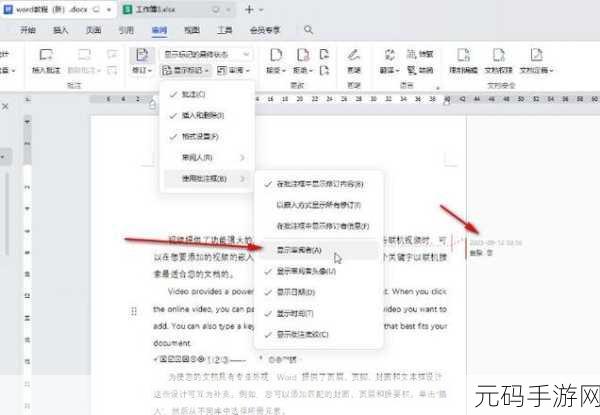Viewport: 600px width, 415px height.
Task: Toggle 显示时间(T) option
Action: pyautogui.click(x=318, y=314)
